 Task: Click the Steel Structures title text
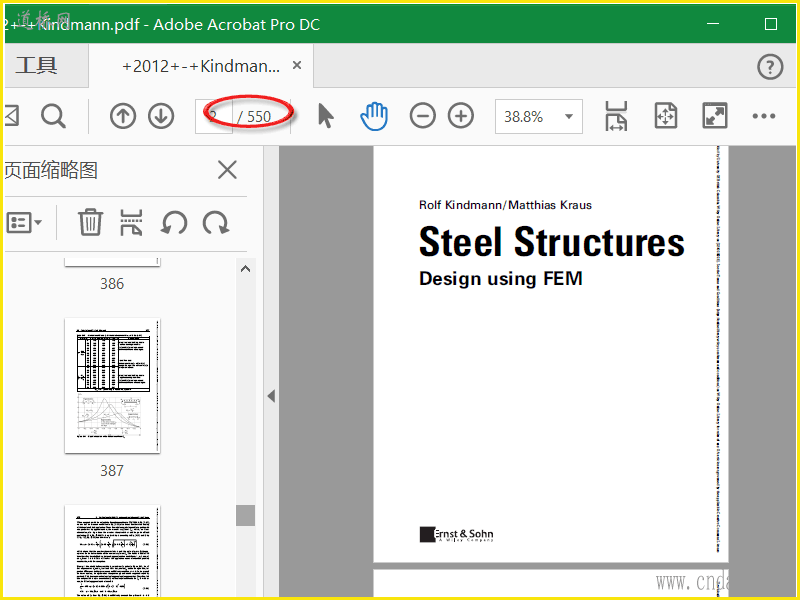click(552, 242)
